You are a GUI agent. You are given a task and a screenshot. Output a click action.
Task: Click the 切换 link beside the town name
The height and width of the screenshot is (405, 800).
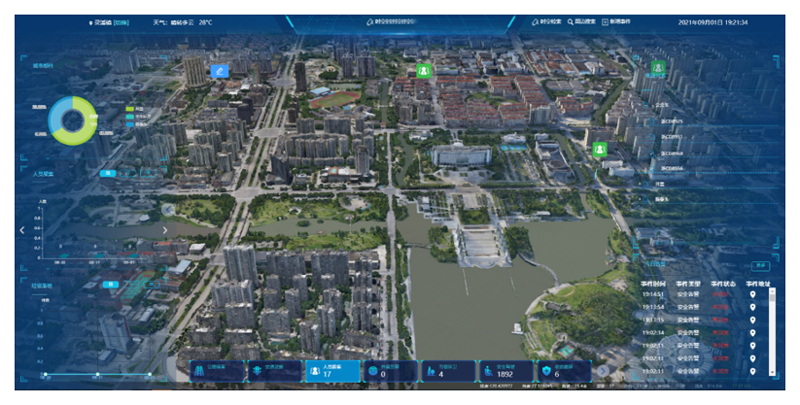pyautogui.click(x=121, y=22)
